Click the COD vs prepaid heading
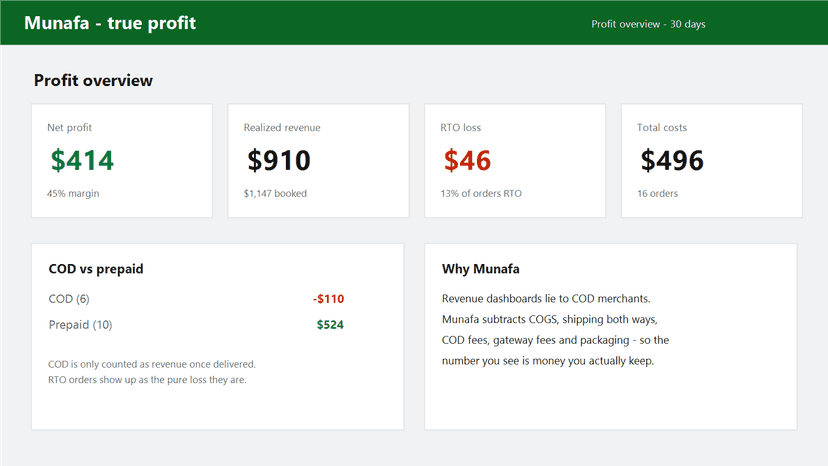 click(x=96, y=269)
